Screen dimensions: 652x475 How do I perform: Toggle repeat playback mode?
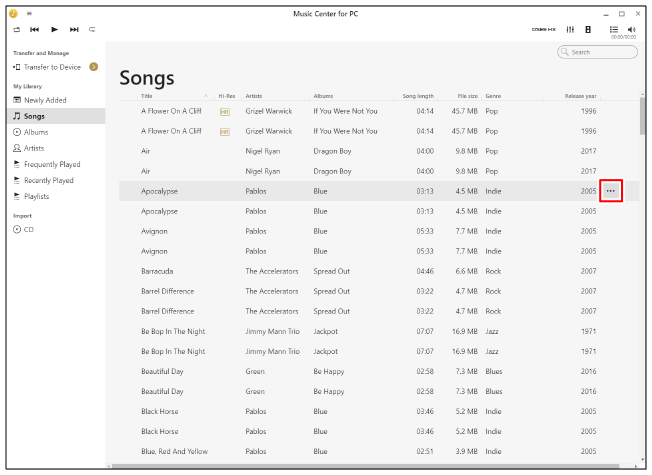click(x=92, y=30)
